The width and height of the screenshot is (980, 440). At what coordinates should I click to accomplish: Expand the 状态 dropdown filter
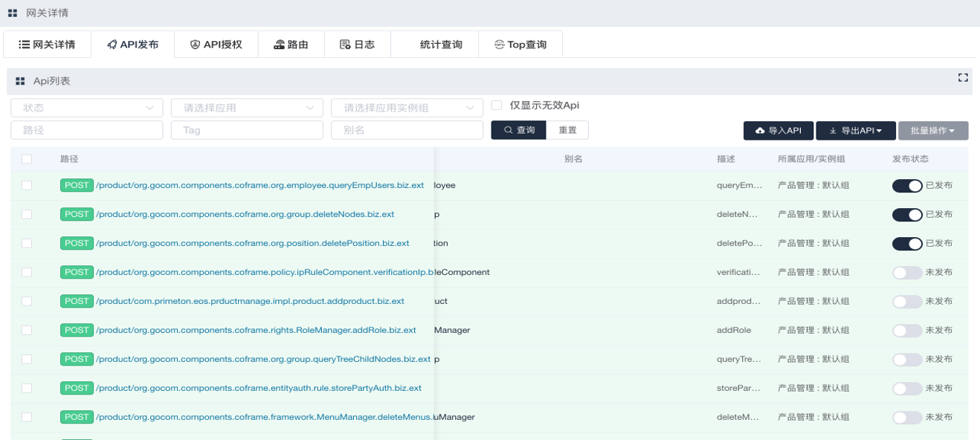click(86, 108)
